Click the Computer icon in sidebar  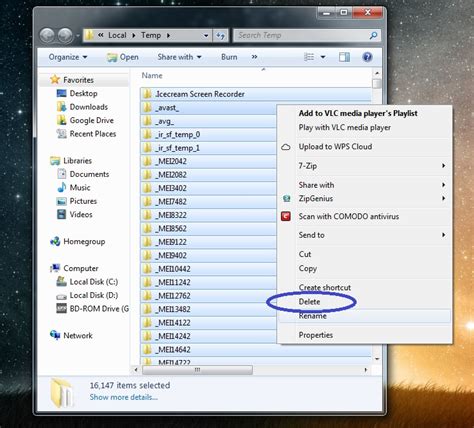pos(55,268)
